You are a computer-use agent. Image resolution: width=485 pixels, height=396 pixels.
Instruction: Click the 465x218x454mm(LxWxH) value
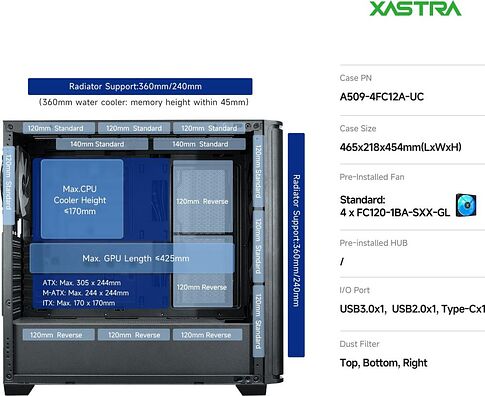[400, 147]
